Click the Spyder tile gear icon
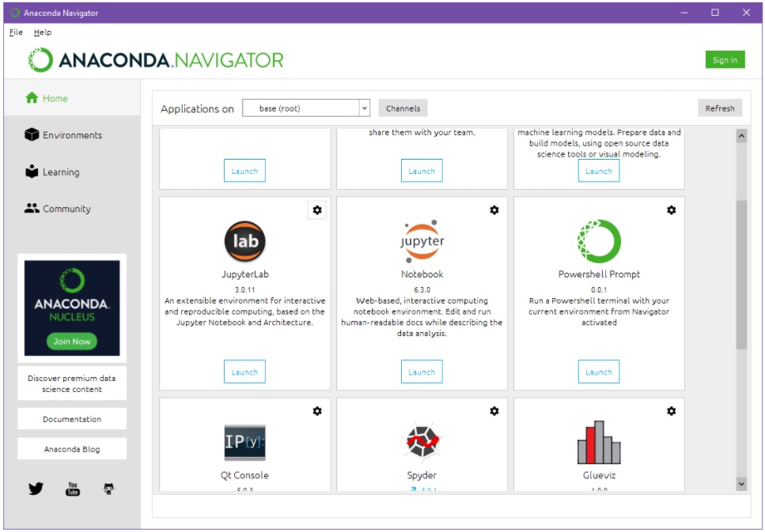This screenshot has width=765, height=532. pos(494,411)
